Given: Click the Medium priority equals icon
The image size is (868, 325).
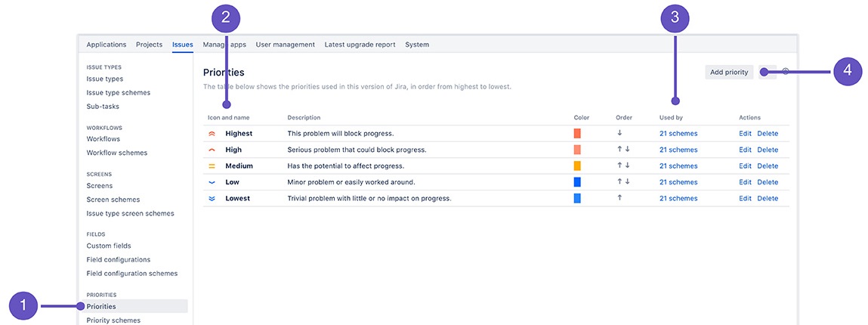Looking at the screenshot, I should [211, 166].
